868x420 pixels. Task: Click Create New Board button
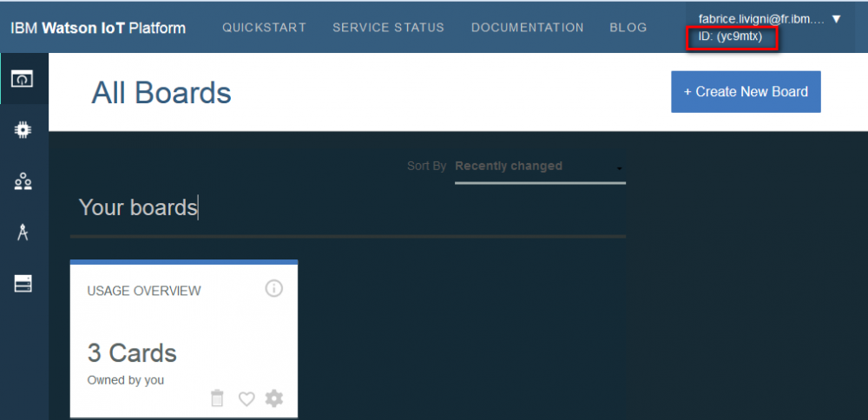pyautogui.click(x=746, y=92)
